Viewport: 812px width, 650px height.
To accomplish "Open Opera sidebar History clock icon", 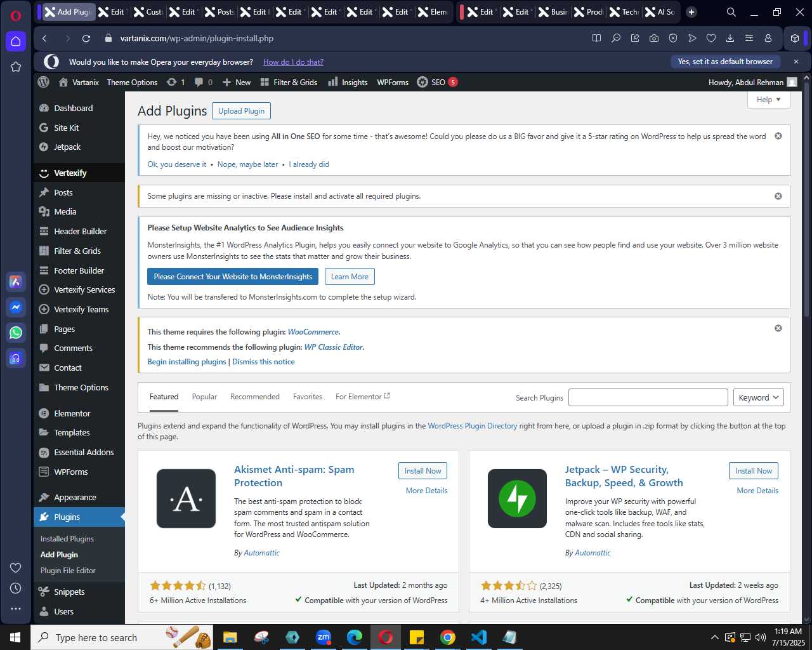I will click(x=16, y=588).
